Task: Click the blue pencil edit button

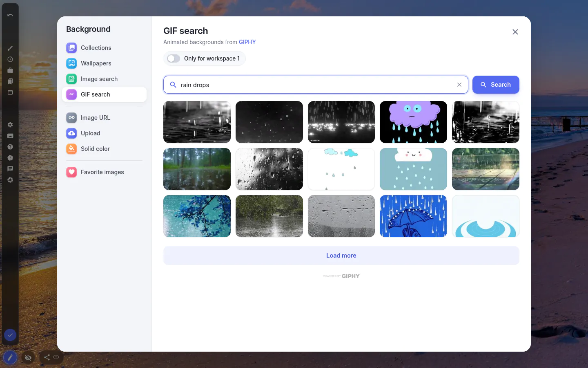Action: [10, 358]
